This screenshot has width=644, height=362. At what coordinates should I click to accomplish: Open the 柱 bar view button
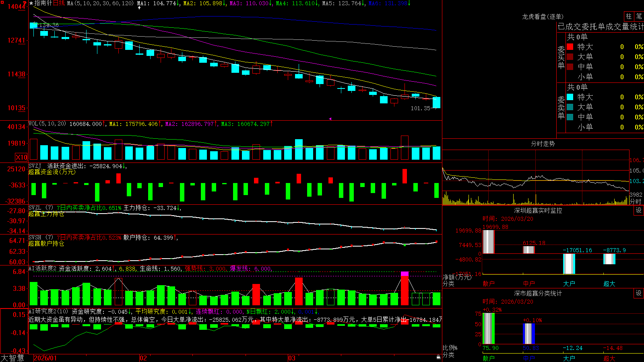tap(629, 16)
